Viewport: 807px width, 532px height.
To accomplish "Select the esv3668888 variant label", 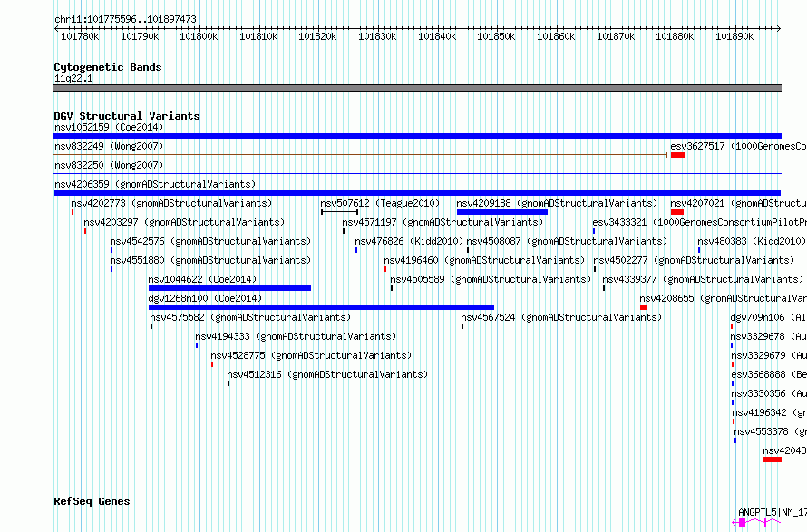I will (x=769, y=374).
